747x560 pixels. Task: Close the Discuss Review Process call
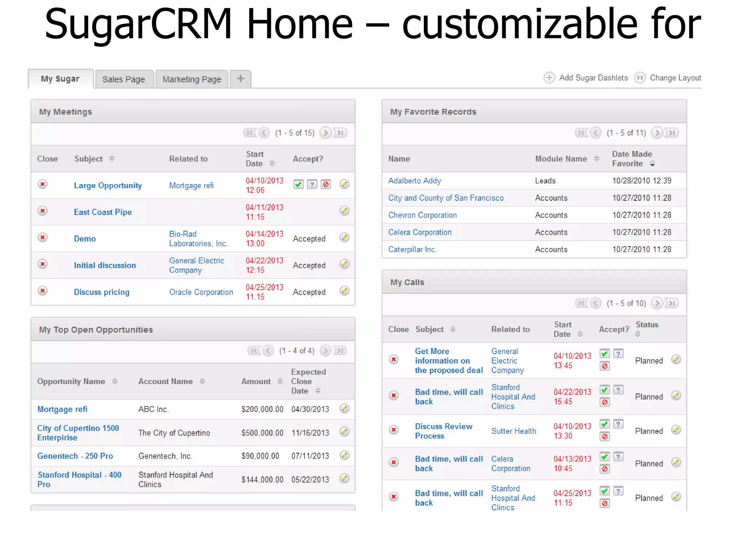tap(394, 430)
